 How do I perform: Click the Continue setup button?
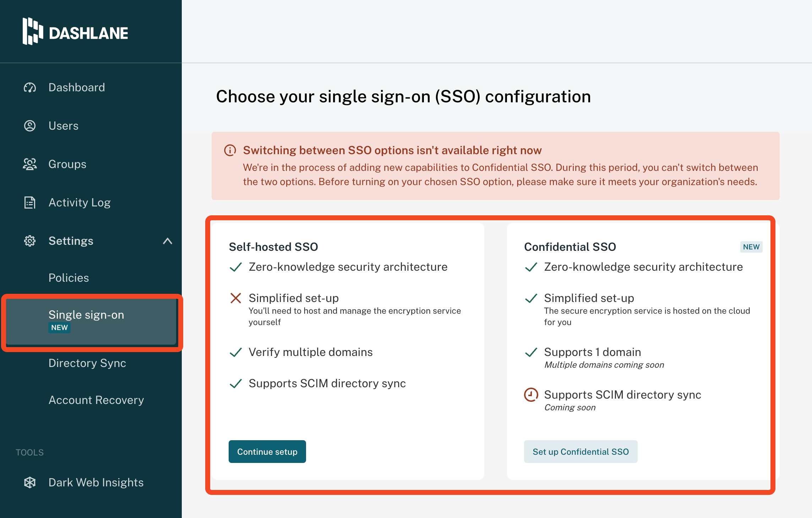point(267,452)
